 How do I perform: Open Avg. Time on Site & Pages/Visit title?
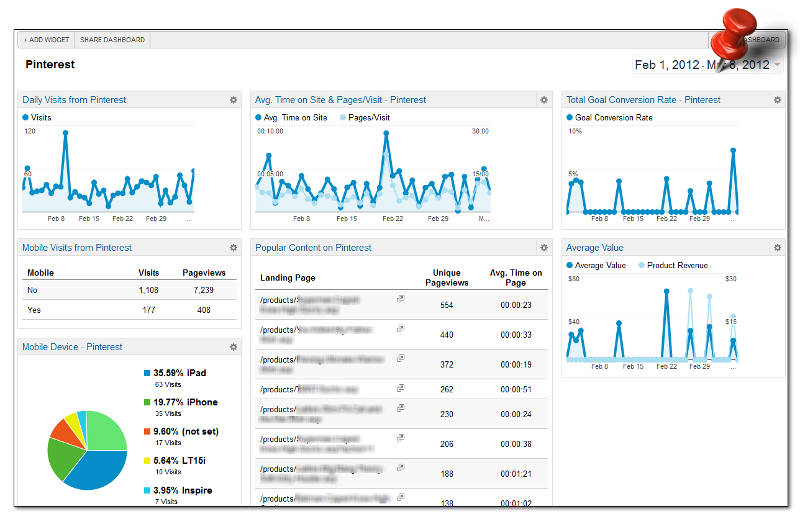[340, 100]
